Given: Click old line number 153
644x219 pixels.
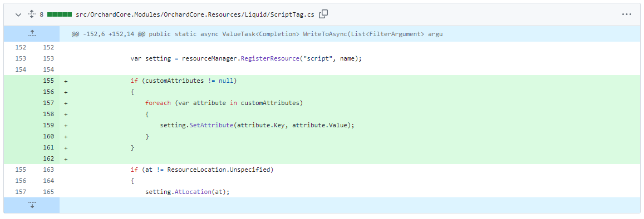Looking at the screenshot, I should (21, 59).
